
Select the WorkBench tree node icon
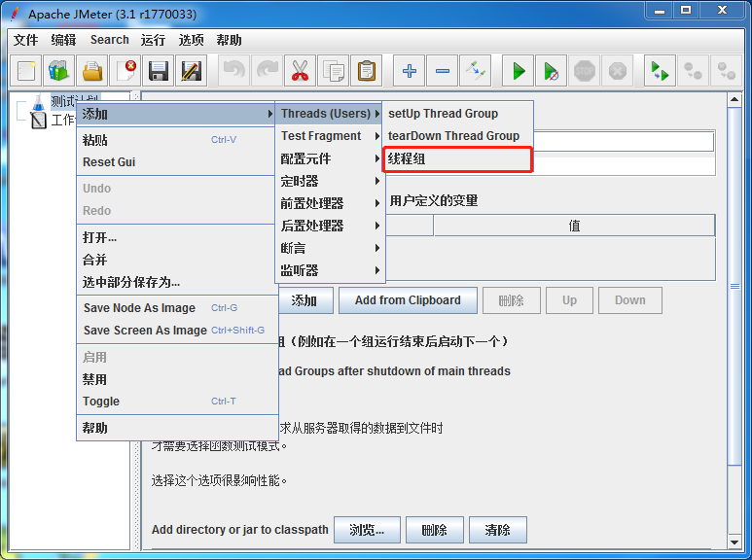(x=38, y=120)
